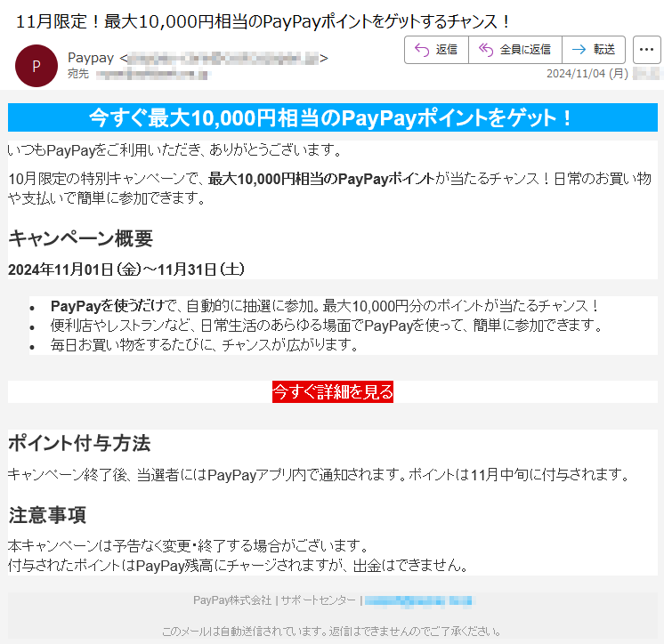Click the bullet line starting PayPayを使うだけで
The width and height of the screenshot is (664, 644).
pos(325,305)
